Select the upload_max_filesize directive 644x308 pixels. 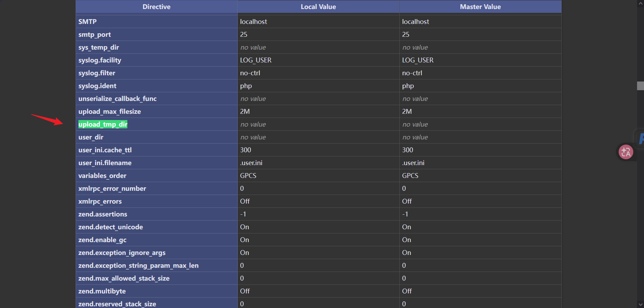[x=110, y=111]
